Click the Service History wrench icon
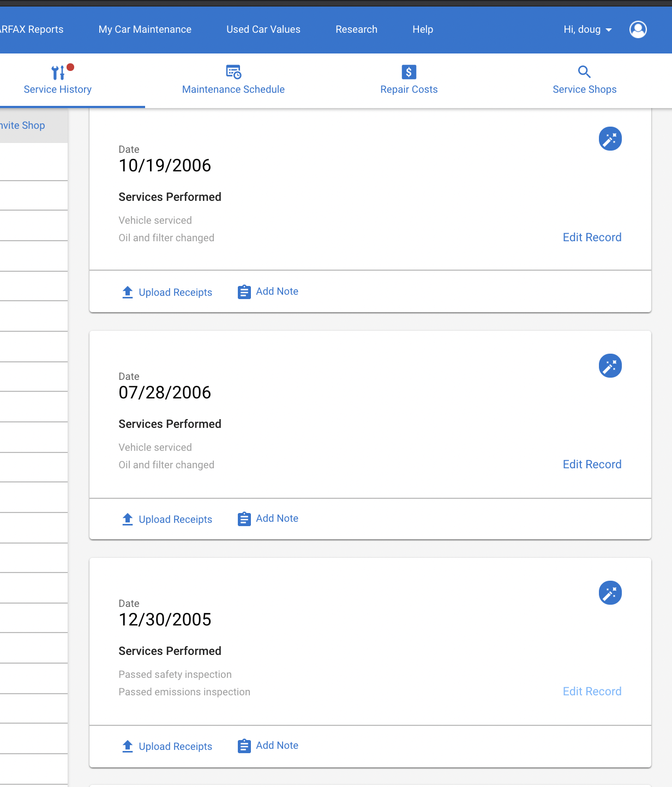This screenshot has height=787, width=672. 58,73
